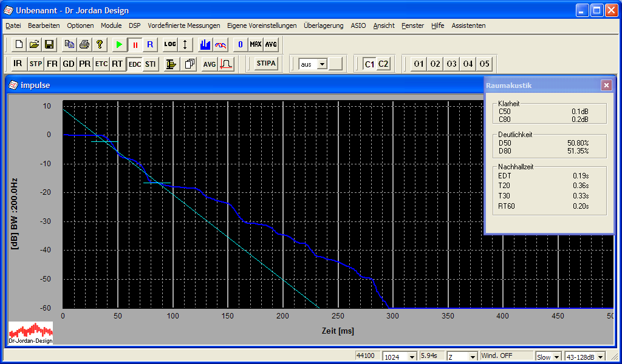Toggle the EDC decay curve view
The height and width of the screenshot is (364, 622).
point(135,64)
